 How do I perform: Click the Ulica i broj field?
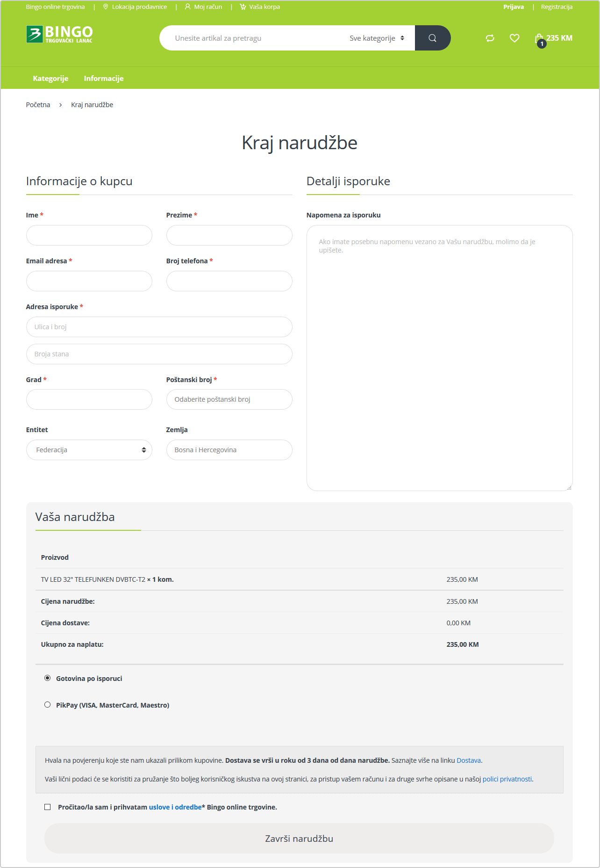point(159,327)
